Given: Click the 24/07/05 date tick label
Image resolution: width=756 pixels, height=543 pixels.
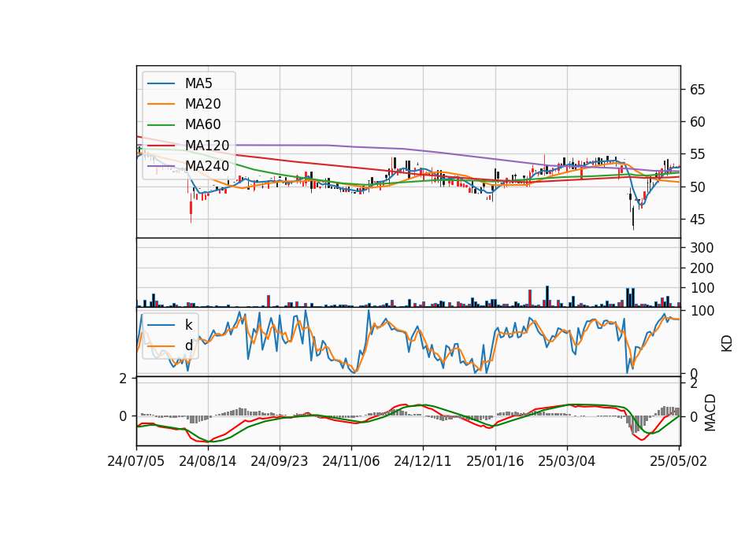Looking at the screenshot, I should 136,462.
